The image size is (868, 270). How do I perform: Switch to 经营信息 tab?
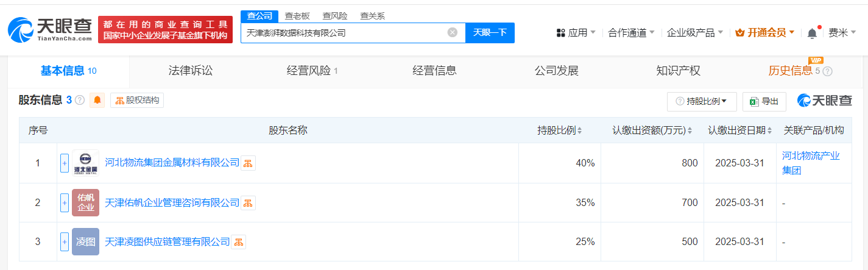coord(434,71)
